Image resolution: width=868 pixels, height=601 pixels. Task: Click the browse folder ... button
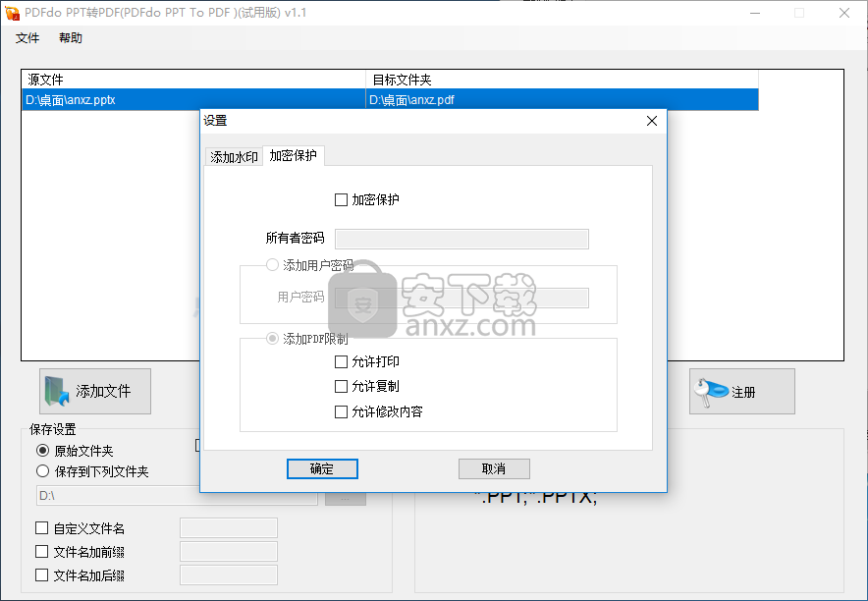coord(346,499)
